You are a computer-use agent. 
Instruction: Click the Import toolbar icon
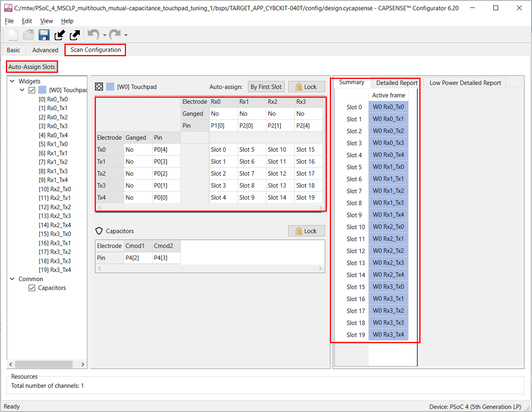(x=60, y=35)
